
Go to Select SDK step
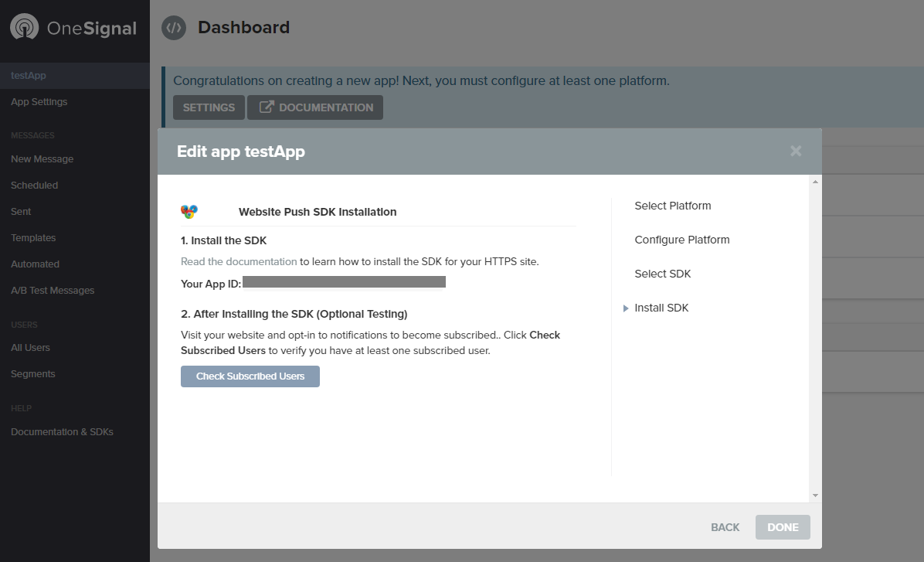(663, 274)
